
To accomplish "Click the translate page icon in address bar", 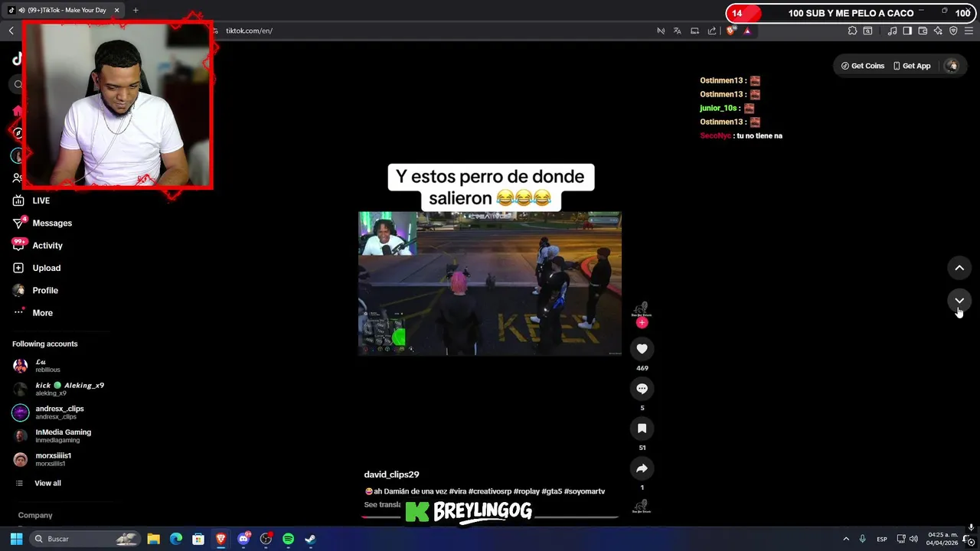I will 678,31.
